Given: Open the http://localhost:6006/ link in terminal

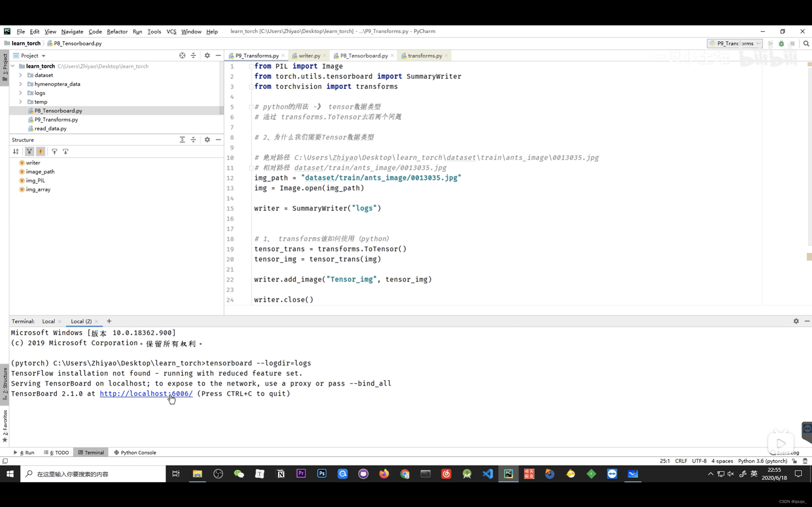Looking at the screenshot, I should point(146,394).
